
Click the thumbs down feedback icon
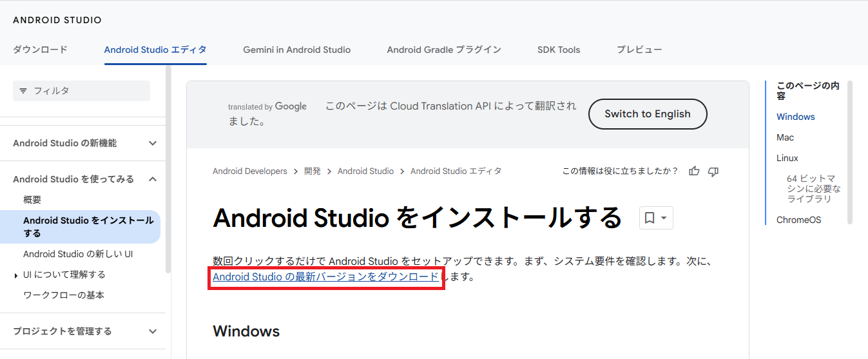pyautogui.click(x=713, y=171)
